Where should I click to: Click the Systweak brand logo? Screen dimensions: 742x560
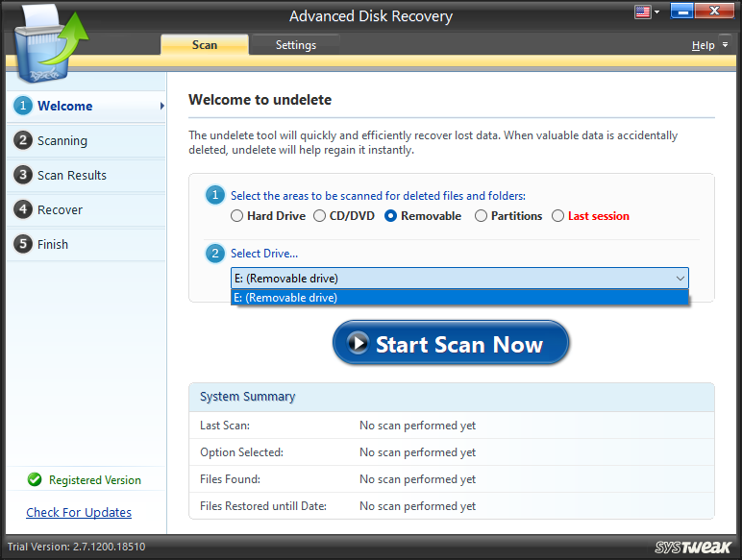(x=694, y=547)
